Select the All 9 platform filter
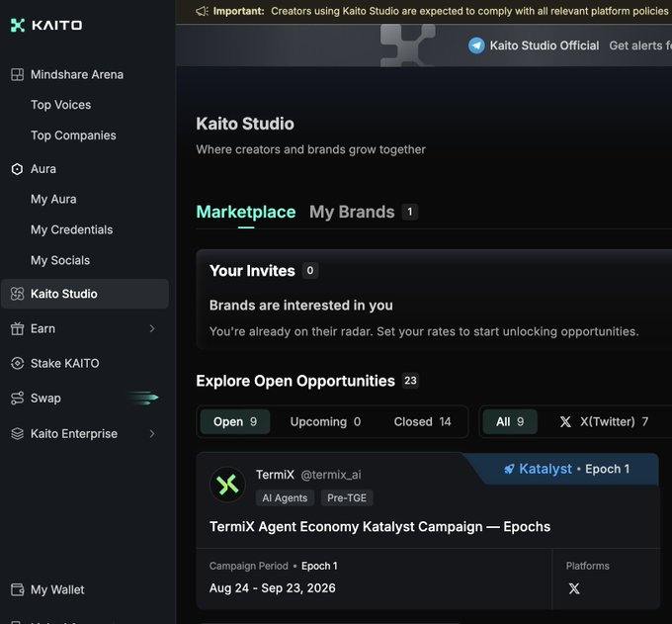This screenshot has height=624, width=672. click(x=510, y=422)
